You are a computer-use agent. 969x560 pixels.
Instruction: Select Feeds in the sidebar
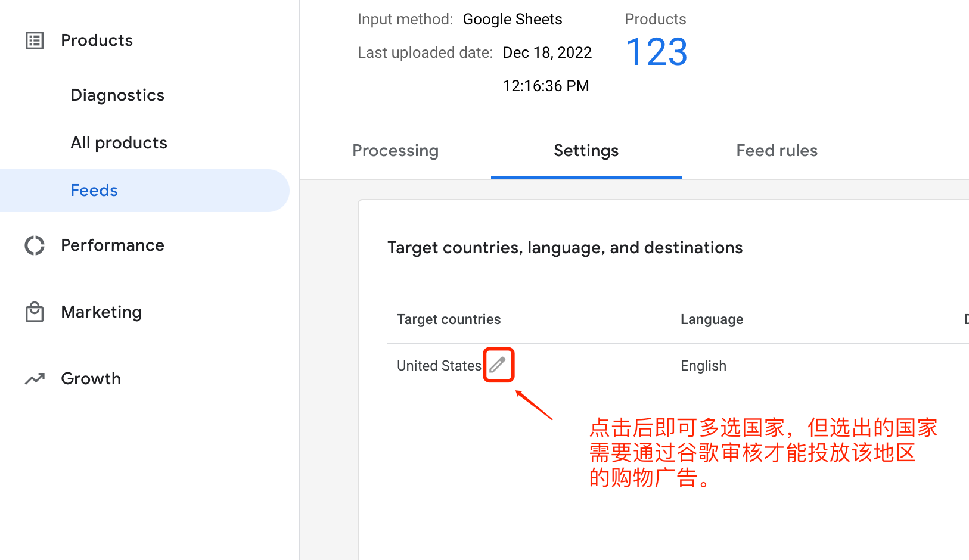coord(145,191)
